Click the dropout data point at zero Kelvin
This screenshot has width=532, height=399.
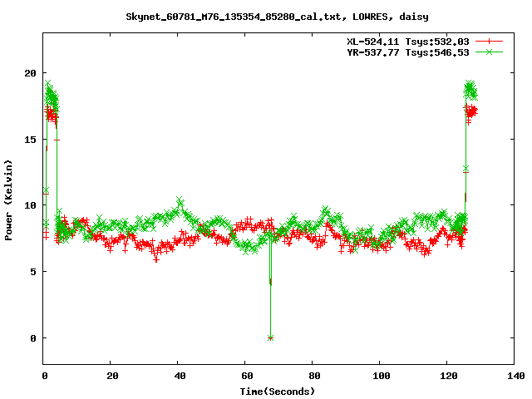[270, 338]
